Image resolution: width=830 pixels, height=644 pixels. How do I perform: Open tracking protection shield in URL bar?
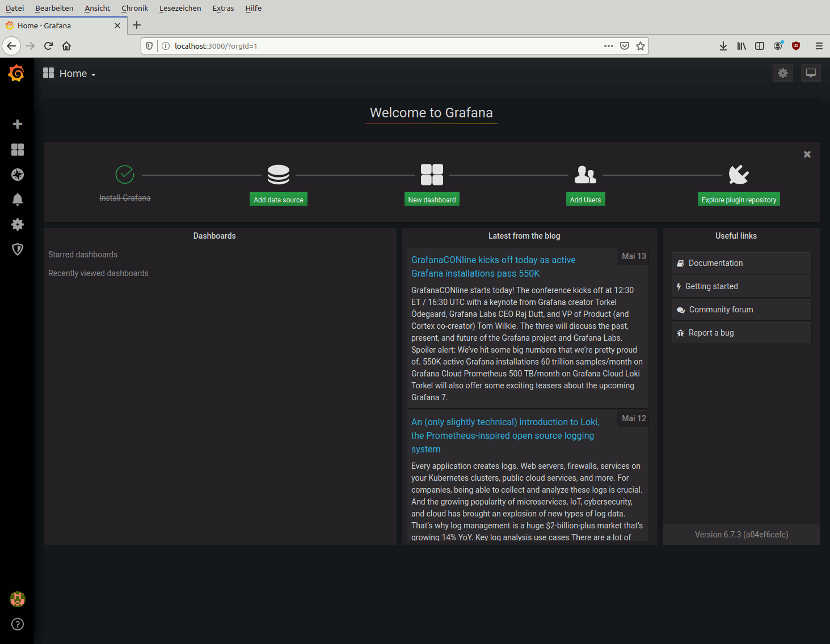[x=149, y=46]
